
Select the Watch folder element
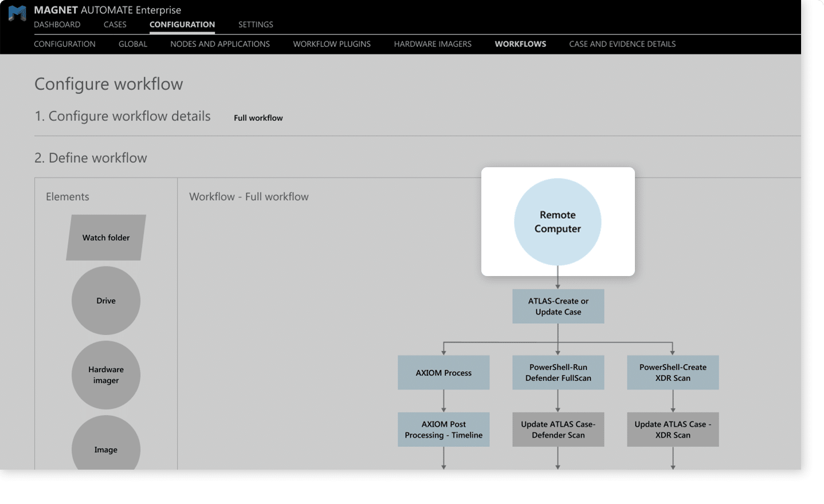coord(106,238)
